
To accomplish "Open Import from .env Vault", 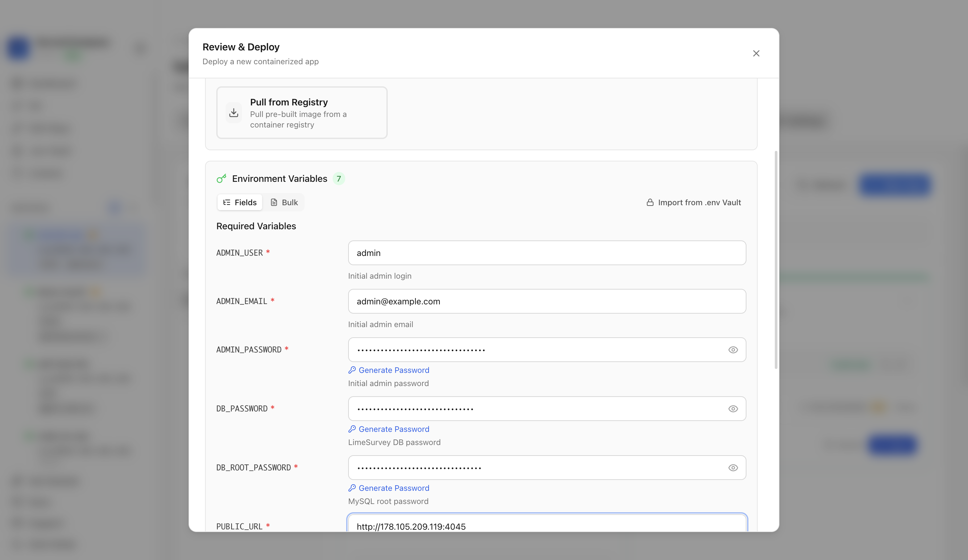I will click(x=694, y=202).
